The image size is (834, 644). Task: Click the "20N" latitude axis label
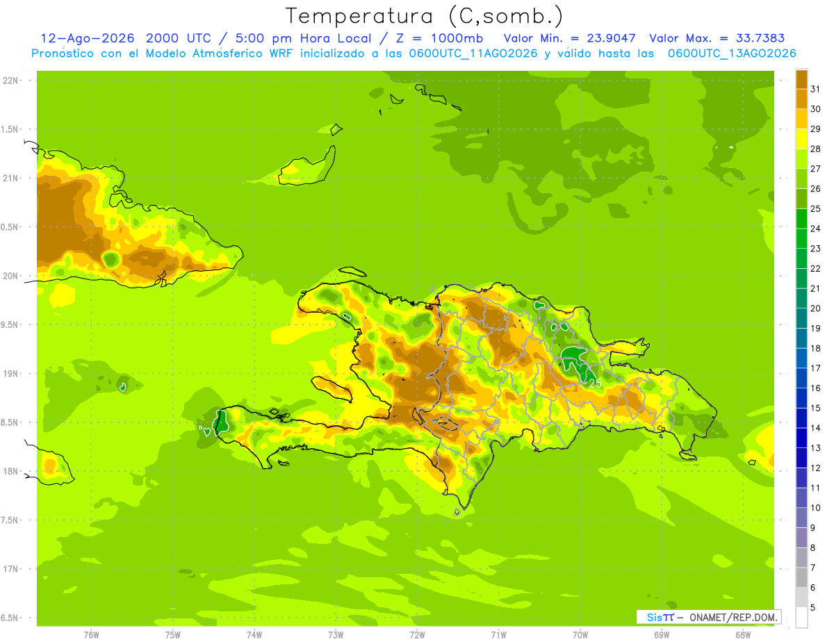pyautogui.click(x=10, y=276)
